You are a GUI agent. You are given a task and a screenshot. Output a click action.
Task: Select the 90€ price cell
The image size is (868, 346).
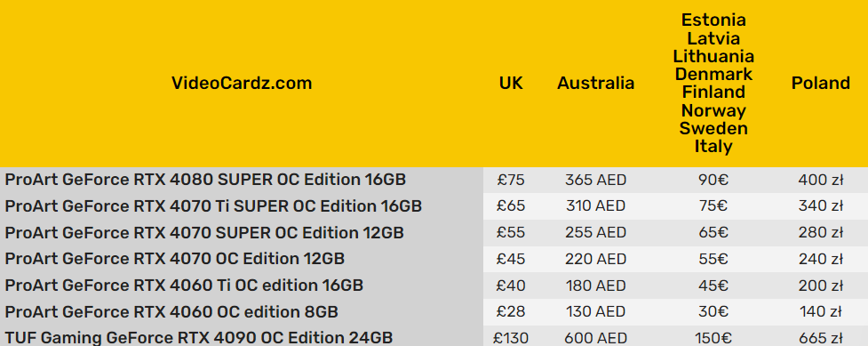(713, 181)
